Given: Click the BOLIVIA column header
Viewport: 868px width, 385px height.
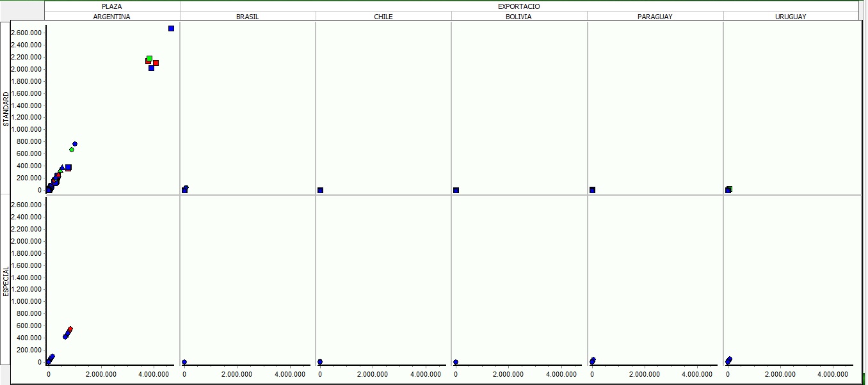Looking at the screenshot, I should (x=518, y=17).
